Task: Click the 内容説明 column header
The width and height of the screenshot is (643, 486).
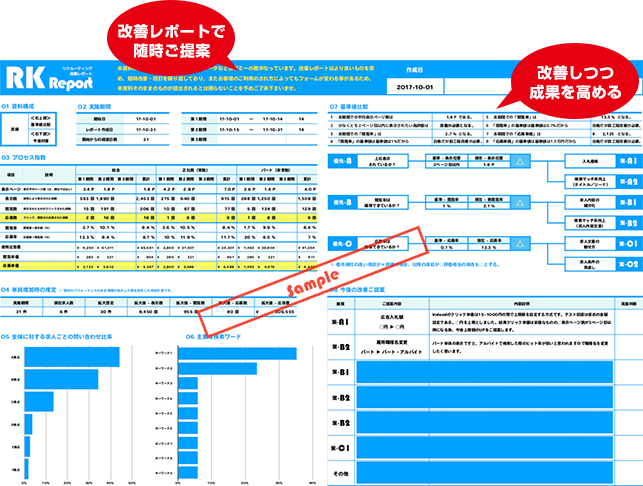Action: tap(522, 304)
